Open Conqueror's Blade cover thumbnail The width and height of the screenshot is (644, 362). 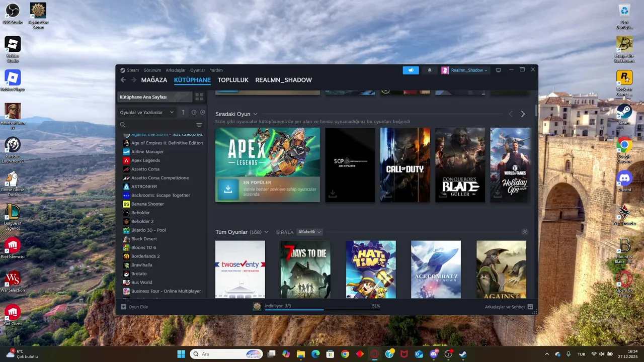(460, 165)
